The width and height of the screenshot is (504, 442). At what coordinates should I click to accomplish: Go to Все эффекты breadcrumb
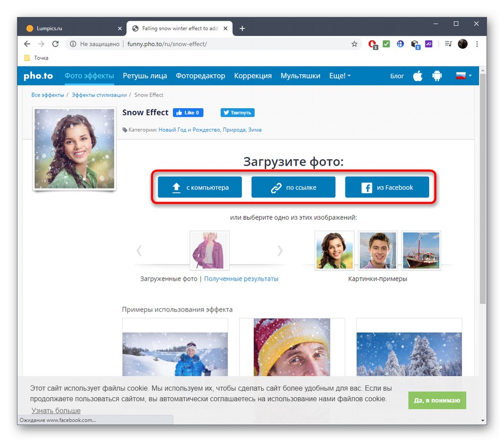(48, 95)
